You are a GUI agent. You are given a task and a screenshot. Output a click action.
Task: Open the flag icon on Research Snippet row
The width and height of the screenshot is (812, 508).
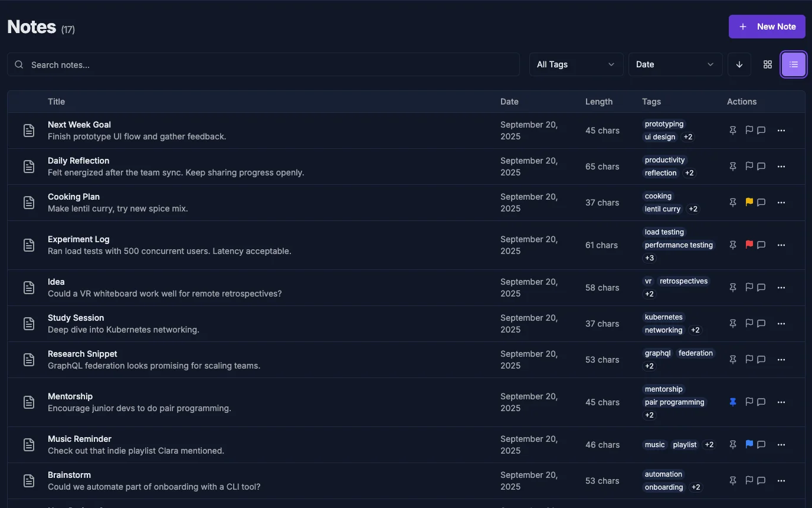pyautogui.click(x=749, y=359)
